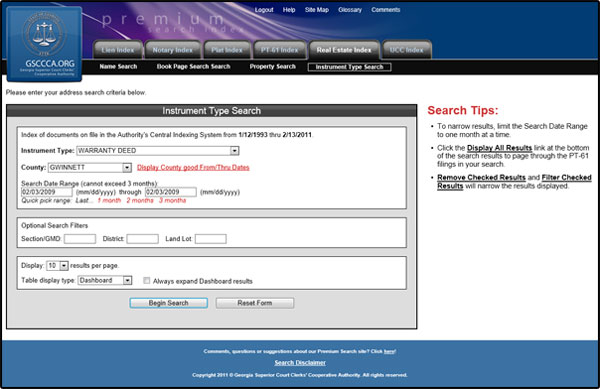Click the Logout link
Image resolution: width=600 pixels, height=389 pixels.
[264, 10]
